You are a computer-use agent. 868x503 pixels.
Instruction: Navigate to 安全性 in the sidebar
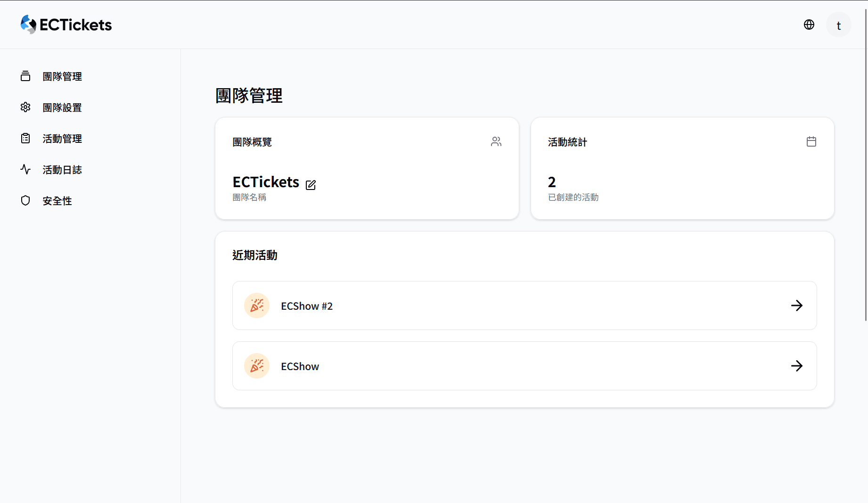coord(57,201)
